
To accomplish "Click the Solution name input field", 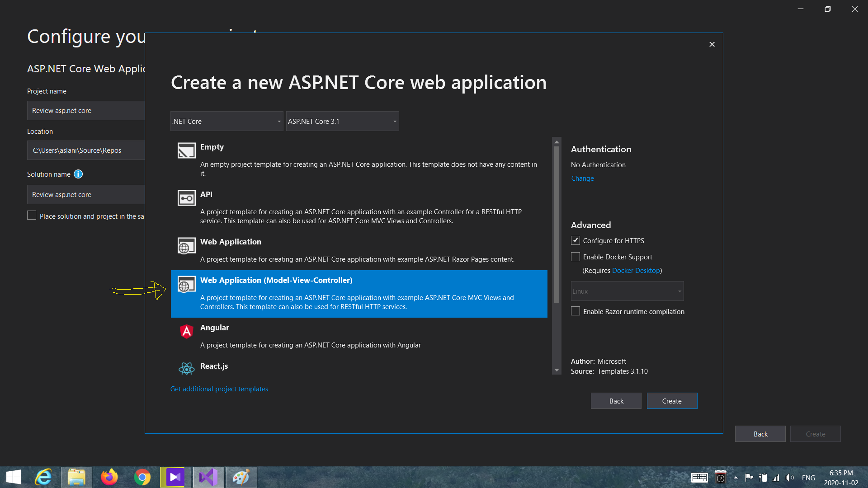I will click(x=86, y=194).
